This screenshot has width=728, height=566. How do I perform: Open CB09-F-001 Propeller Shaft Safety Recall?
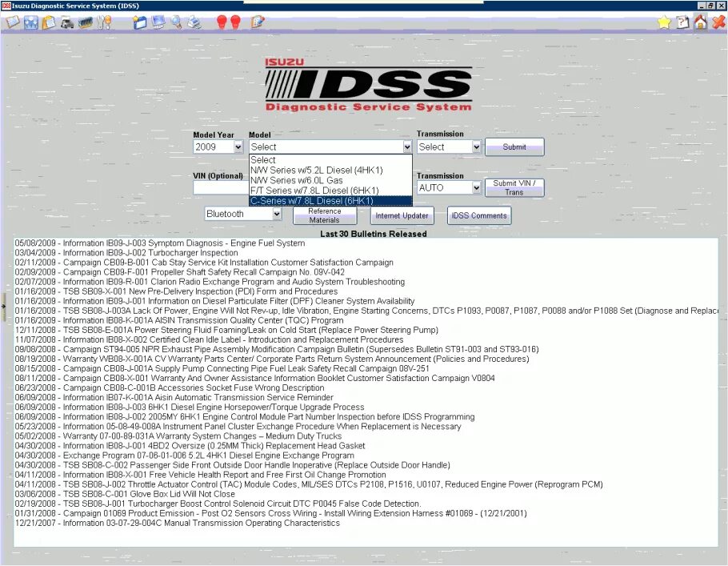pyautogui.click(x=180, y=272)
